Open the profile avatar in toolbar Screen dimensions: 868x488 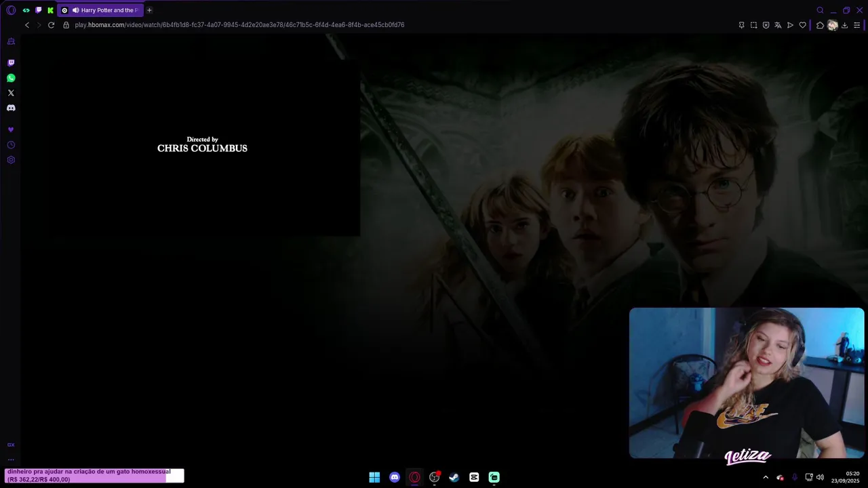tap(833, 25)
